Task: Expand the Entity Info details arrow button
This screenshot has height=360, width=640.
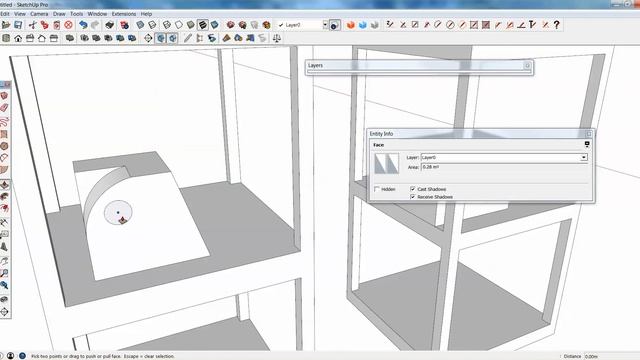Action: [587, 144]
